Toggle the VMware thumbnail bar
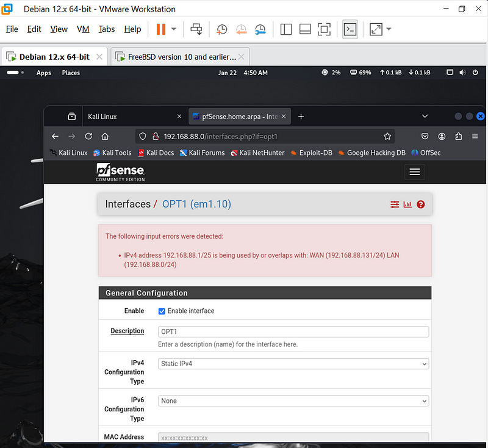This screenshot has height=448, width=488. (x=305, y=29)
